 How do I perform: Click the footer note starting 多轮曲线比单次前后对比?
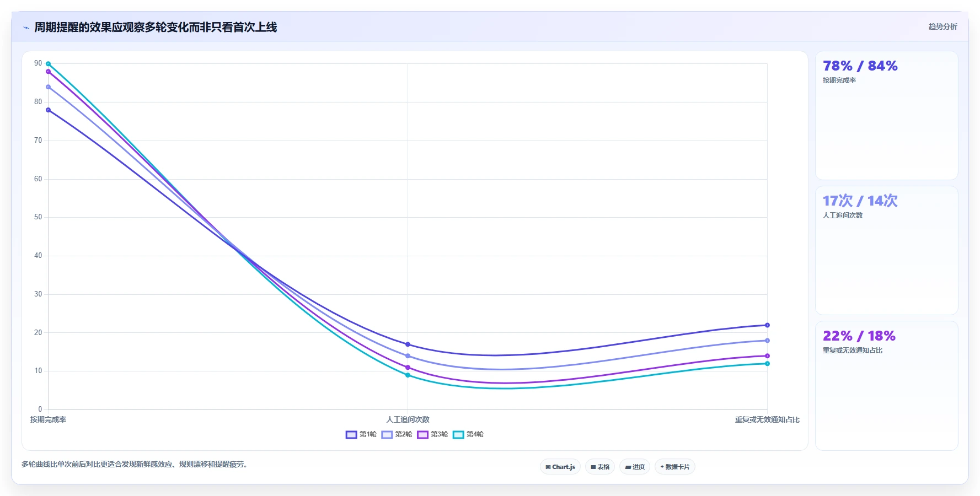click(136, 465)
